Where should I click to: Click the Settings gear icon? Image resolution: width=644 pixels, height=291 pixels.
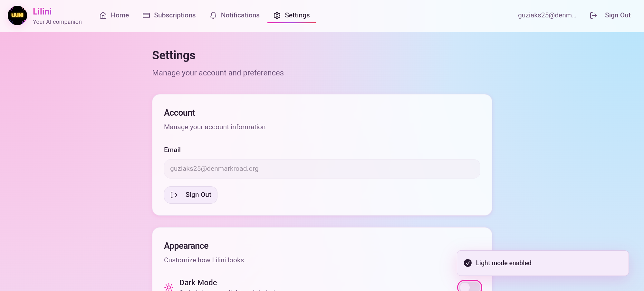pos(277,15)
